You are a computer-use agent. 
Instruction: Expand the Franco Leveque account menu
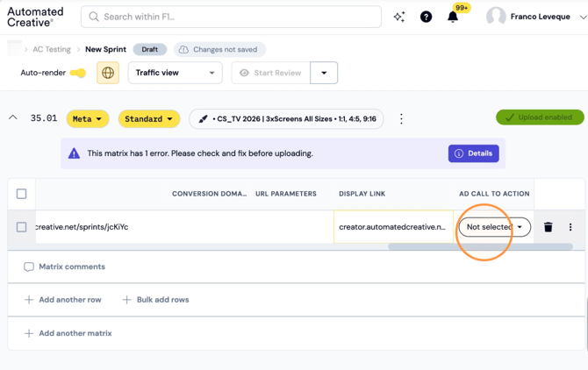(x=583, y=17)
